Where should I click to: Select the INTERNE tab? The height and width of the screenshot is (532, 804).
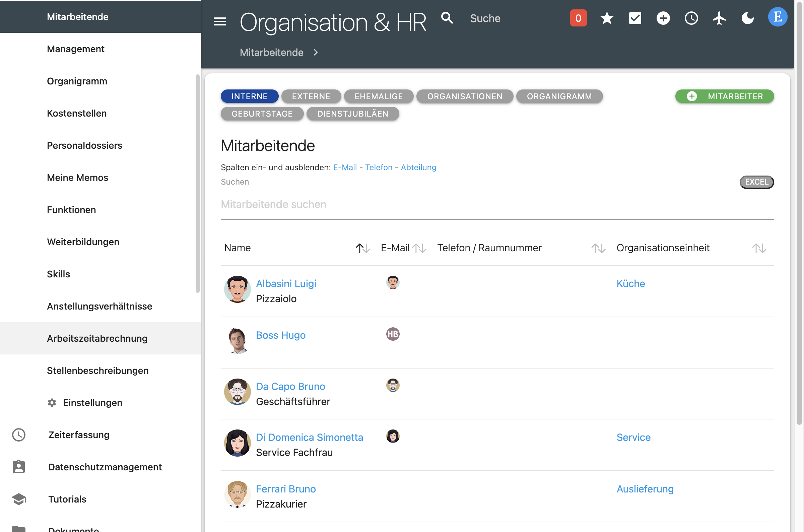click(249, 96)
